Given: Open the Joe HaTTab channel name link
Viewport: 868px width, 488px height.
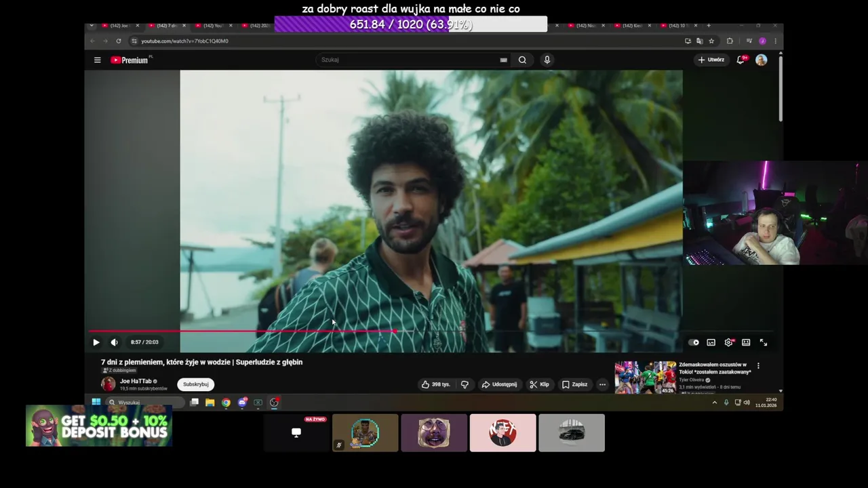Looking at the screenshot, I should click(136, 381).
